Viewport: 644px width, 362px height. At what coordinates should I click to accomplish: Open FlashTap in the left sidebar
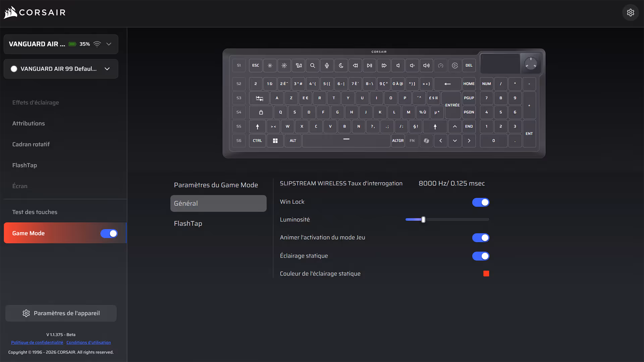(24, 165)
